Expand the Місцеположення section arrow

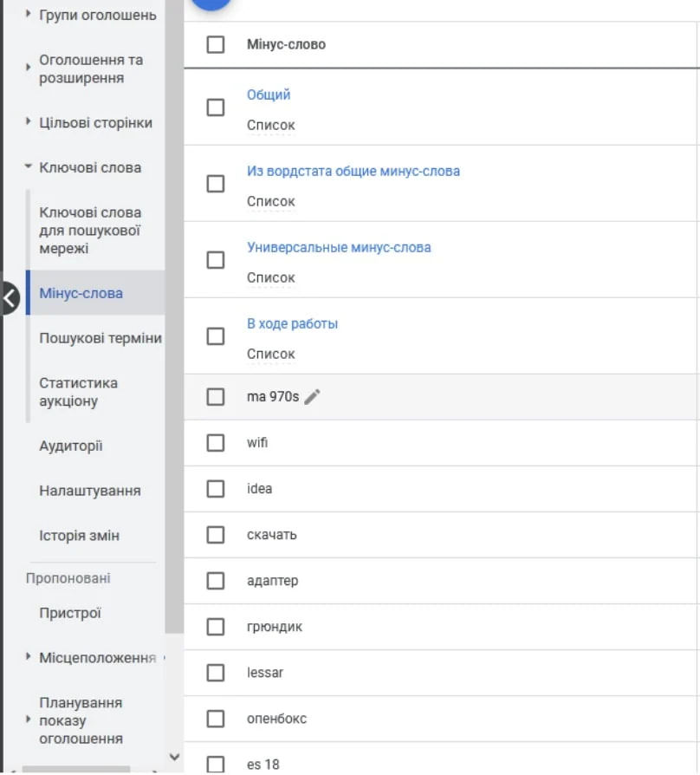tap(29, 657)
